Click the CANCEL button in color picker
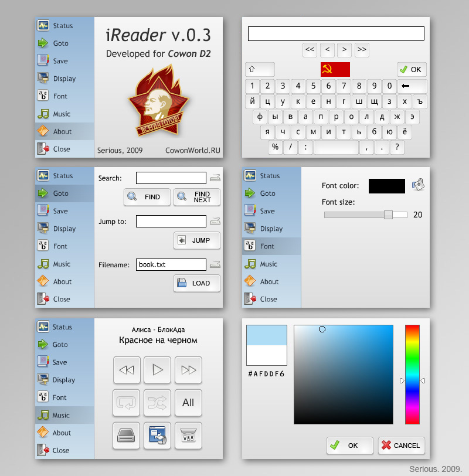 tap(402, 446)
